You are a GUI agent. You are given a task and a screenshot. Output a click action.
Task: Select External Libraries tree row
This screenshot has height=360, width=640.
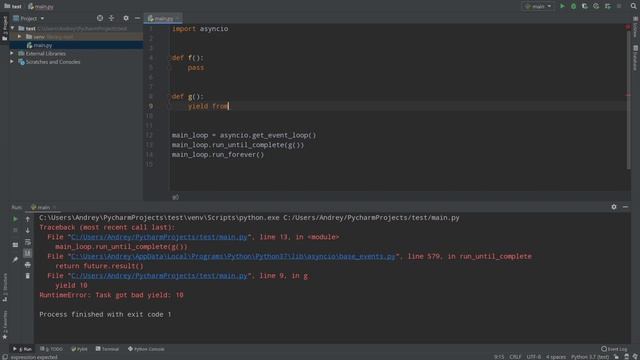76,53
